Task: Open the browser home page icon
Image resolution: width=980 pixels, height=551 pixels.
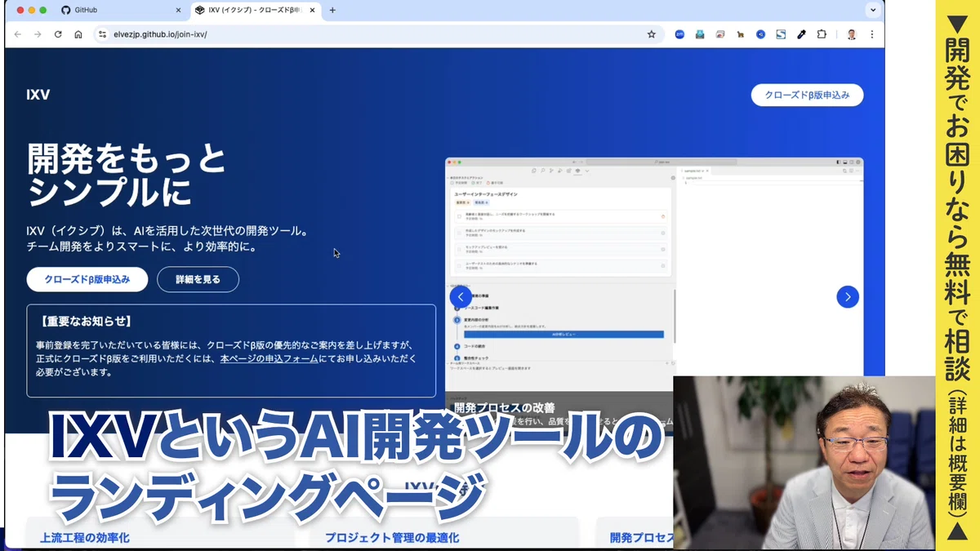Action: [x=78, y=34]
